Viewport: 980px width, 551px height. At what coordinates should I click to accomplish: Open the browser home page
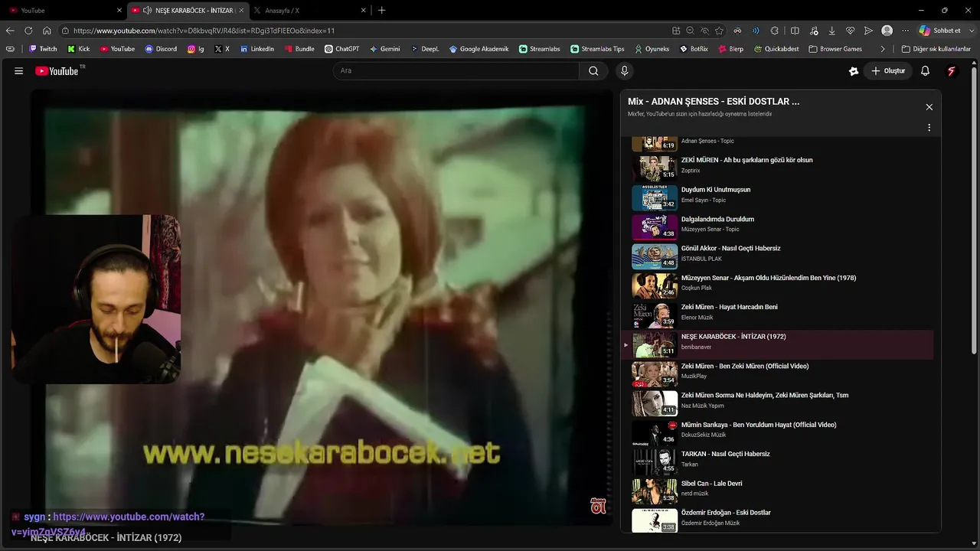pyautogui.click(x=47, y=31)
